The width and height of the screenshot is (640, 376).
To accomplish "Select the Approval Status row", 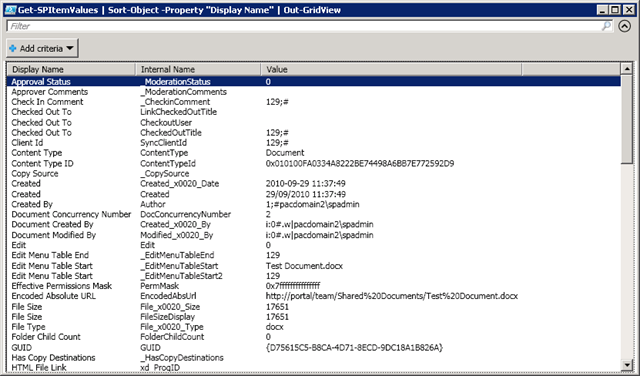I will 313,81.
